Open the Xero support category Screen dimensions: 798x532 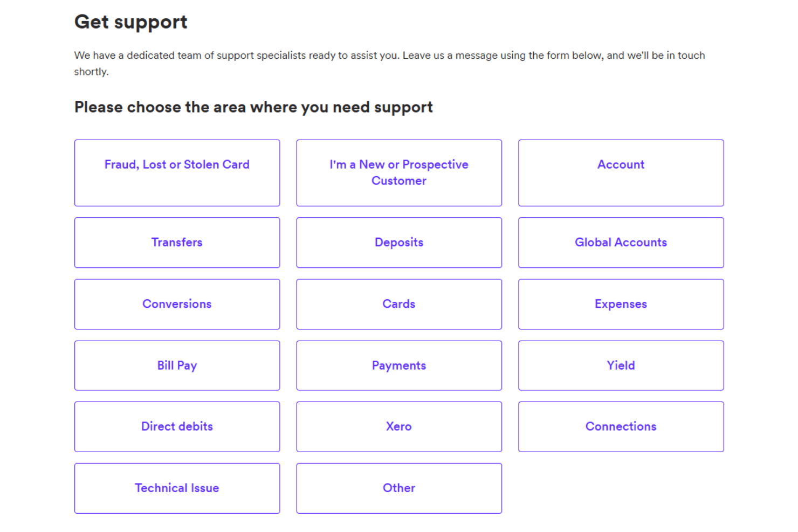pyautogui.click(x=399, y=426)
